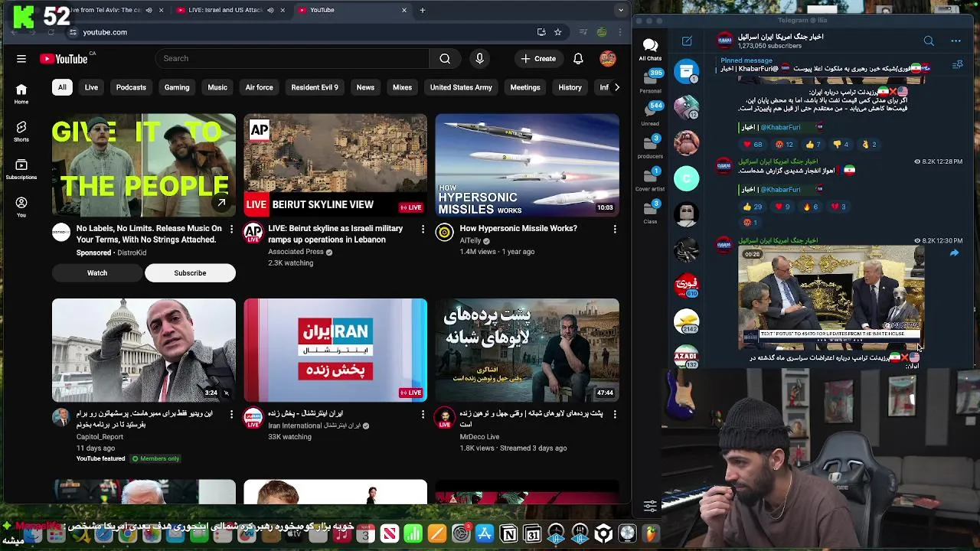Open action menu for Iran International live
This screenshot has width=980, height=551.
pyautogui.click(x=423, y=414)
